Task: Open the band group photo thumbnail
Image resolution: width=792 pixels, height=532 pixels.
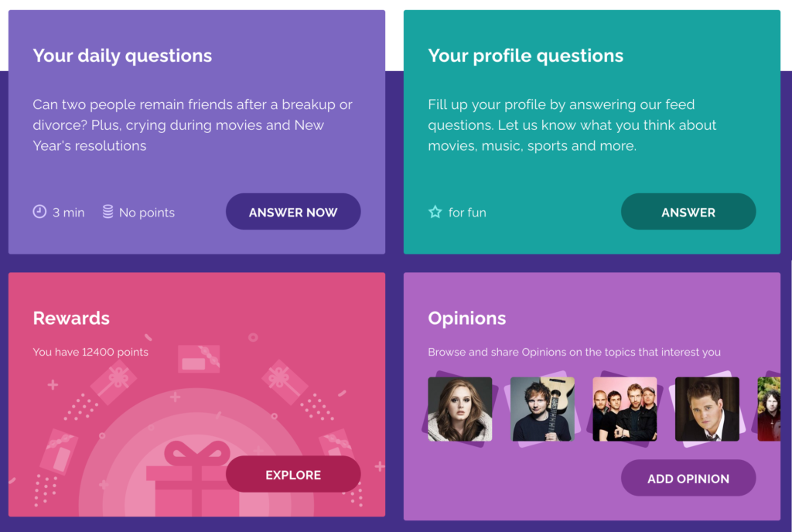Action: pyautogui.click(x=624, y=409)
